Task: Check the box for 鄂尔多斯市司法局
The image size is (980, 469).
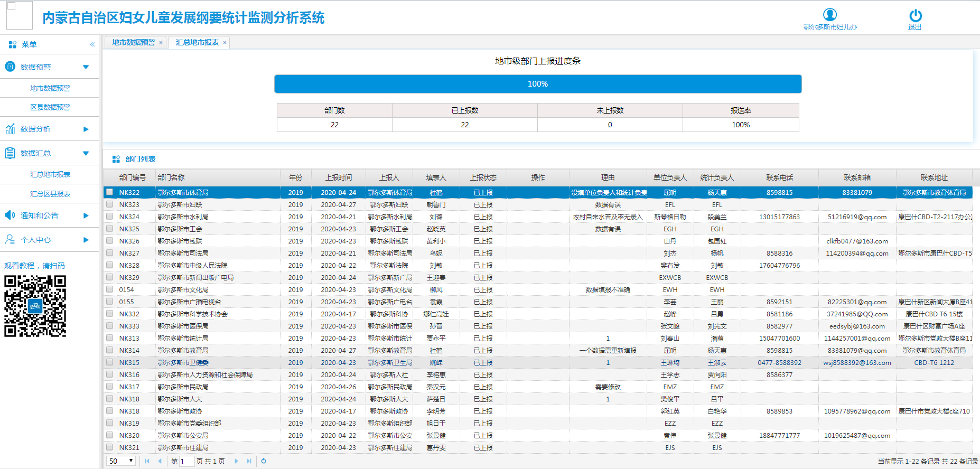Action: click(109, 253)
